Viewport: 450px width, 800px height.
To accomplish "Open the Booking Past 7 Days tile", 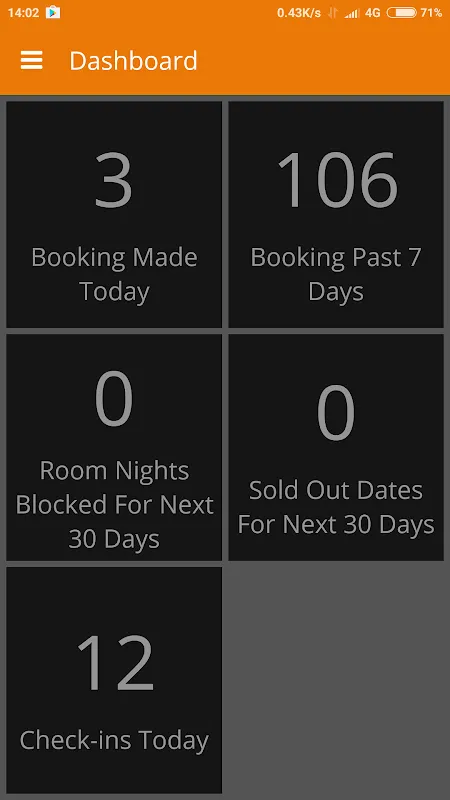I will (x=336, y=214).
